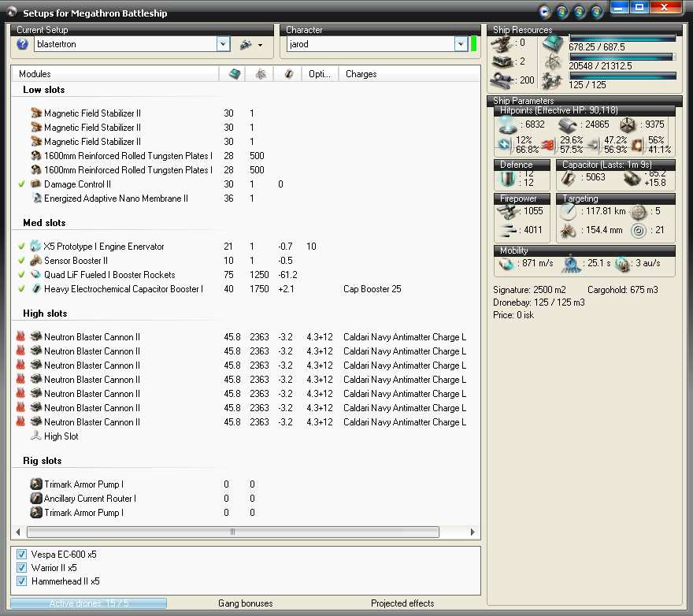The image size is (693, 616).
Task: Click the scan resolution icon by 154.4 mm
Action: pos(568,230)
